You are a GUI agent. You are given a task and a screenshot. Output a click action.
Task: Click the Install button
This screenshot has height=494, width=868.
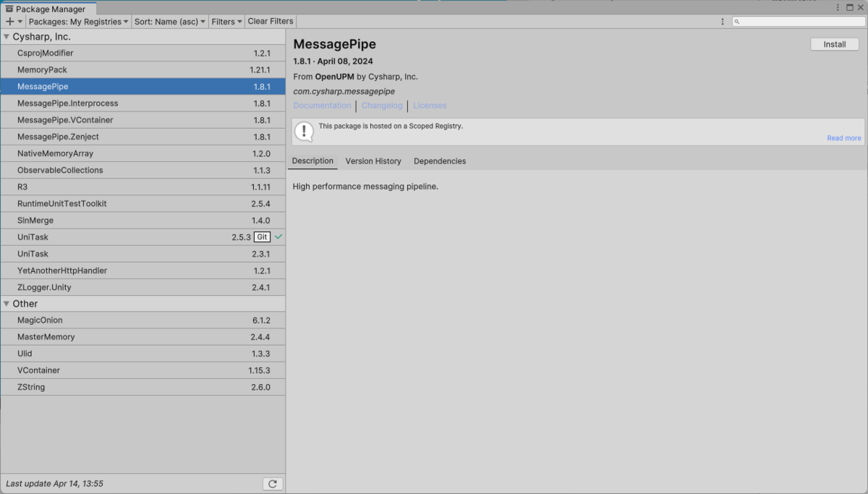[835, 44]
